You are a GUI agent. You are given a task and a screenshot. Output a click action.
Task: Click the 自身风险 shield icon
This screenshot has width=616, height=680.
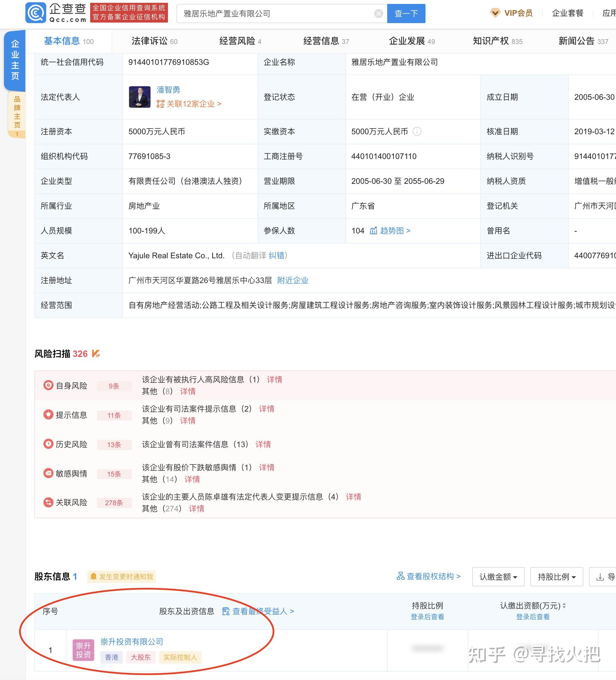coord(48,385)
